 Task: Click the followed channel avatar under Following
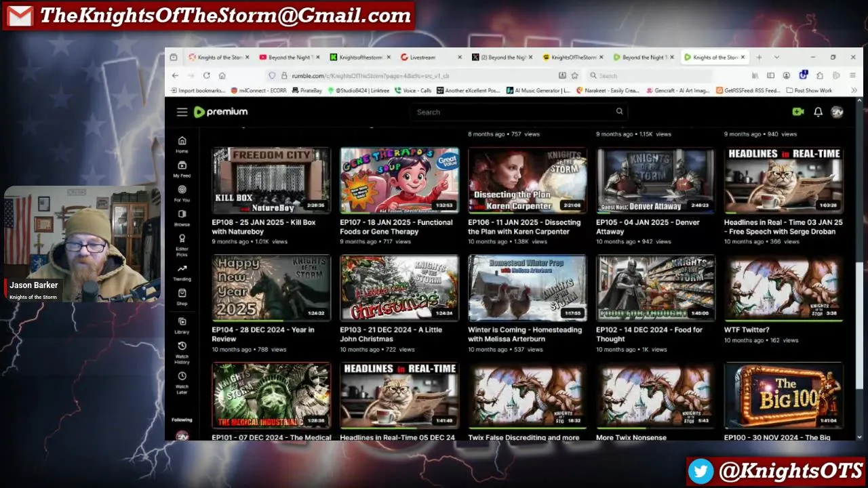(182, 435)
